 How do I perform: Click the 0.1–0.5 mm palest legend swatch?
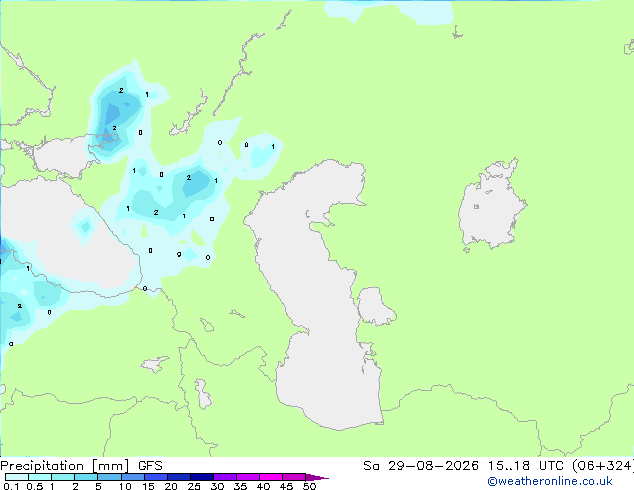tap(17, 477)
